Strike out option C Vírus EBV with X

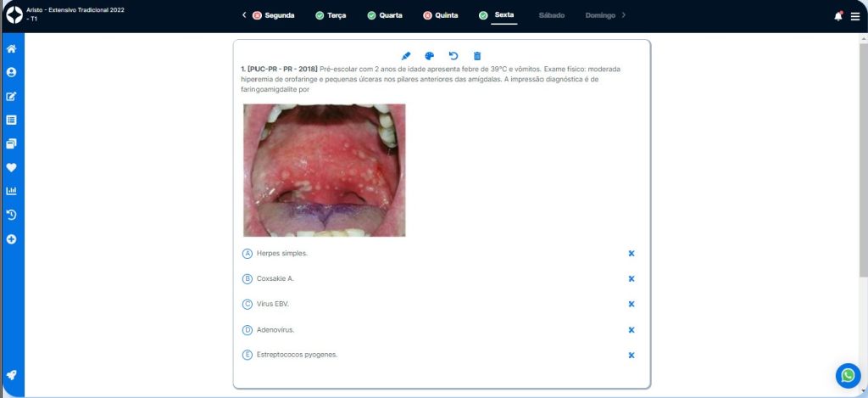(632, 304)
